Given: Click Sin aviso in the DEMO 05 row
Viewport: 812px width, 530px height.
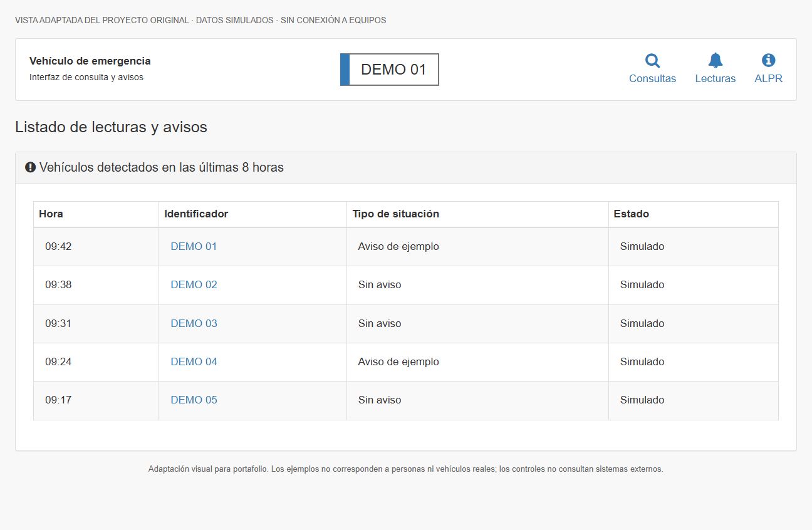Looking at the screenshot, I should (x=380, y=400).
